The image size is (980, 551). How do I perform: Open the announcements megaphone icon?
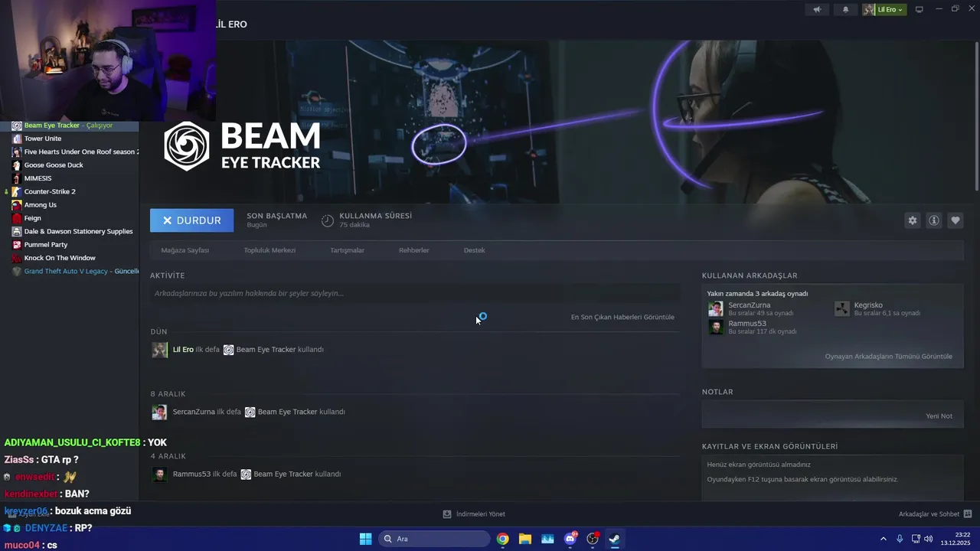pyautogui.click(x=817, y=9)
